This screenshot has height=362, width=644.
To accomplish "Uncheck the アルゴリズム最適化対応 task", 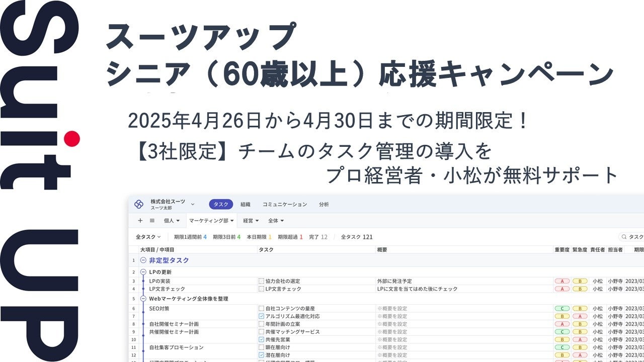I will coord(261,316).
